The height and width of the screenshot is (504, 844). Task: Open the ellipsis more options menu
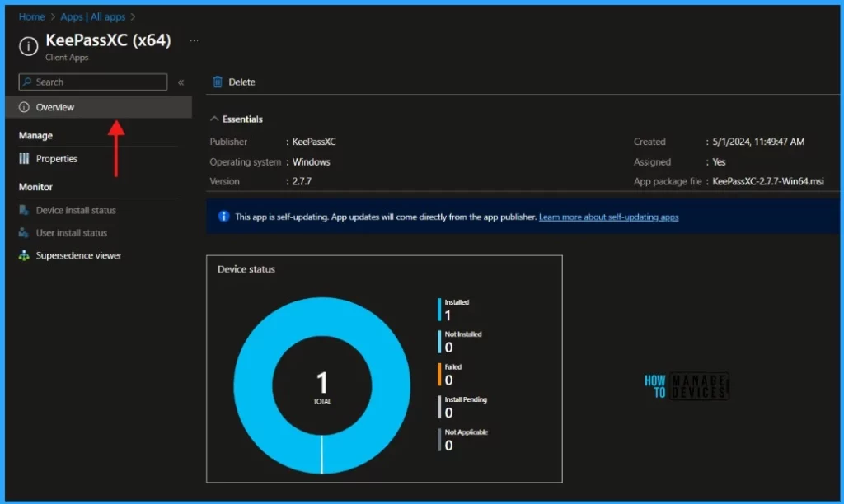(x=194, y=40)
